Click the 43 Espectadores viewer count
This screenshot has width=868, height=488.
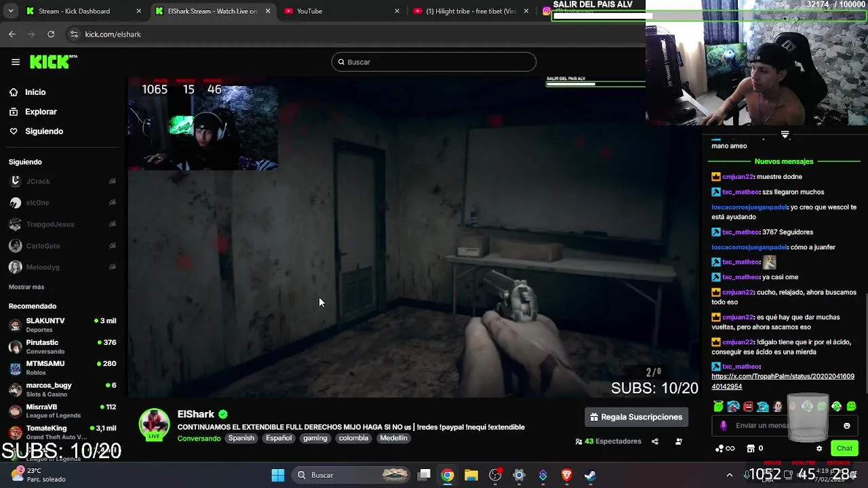click(x=608, y=441)
